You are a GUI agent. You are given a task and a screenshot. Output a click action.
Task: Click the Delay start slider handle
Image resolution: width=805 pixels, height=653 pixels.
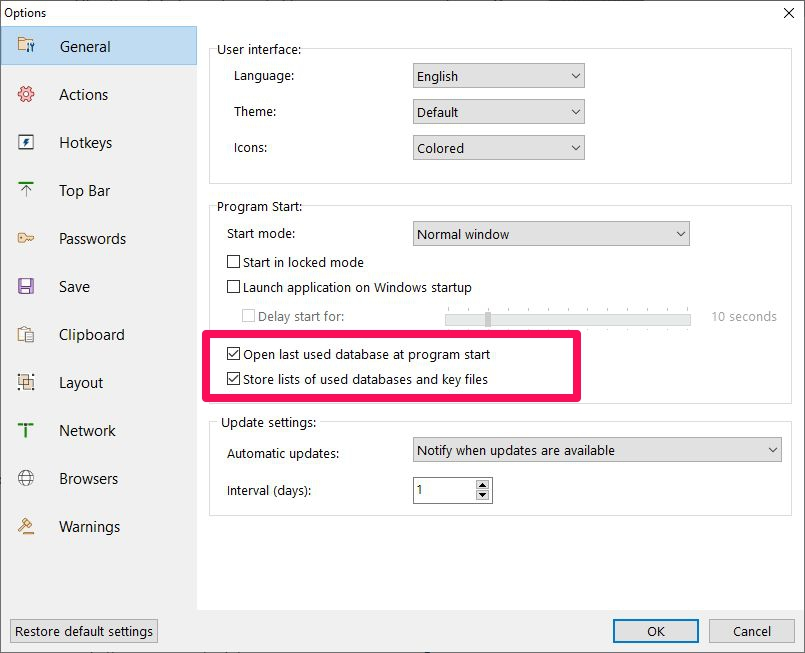(x=488, y=319)
